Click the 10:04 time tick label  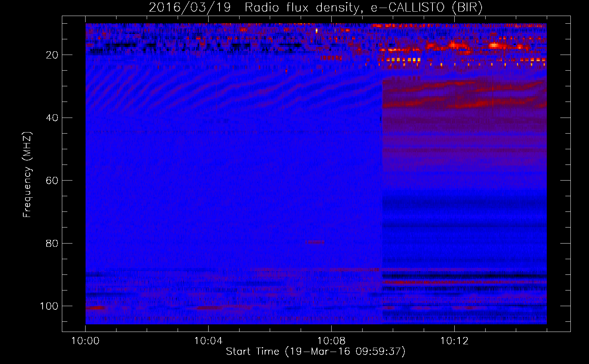[x=208, y=341]
